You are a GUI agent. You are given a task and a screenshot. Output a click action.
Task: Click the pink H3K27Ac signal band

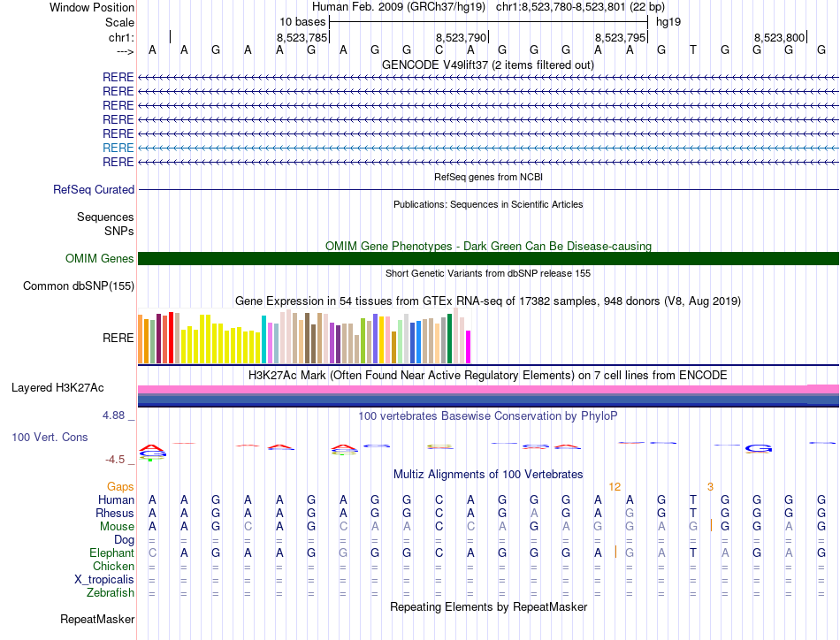pos(488,389)
